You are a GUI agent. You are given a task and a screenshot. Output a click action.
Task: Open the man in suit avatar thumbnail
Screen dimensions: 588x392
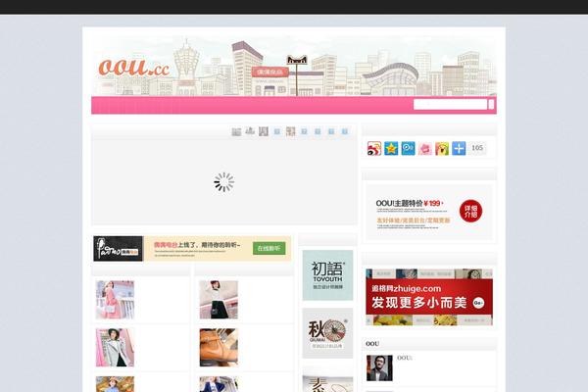[x=379, y=368]
